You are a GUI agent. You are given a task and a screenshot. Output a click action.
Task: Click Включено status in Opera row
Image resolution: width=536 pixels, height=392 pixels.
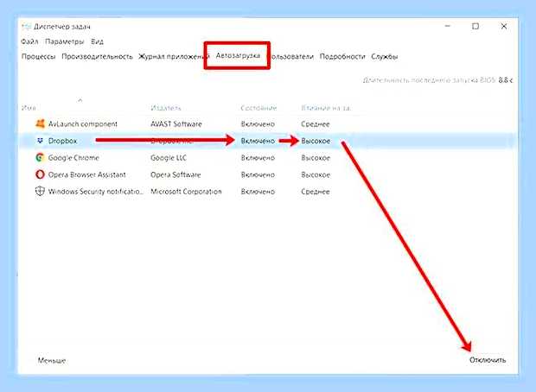pos(258,174)
